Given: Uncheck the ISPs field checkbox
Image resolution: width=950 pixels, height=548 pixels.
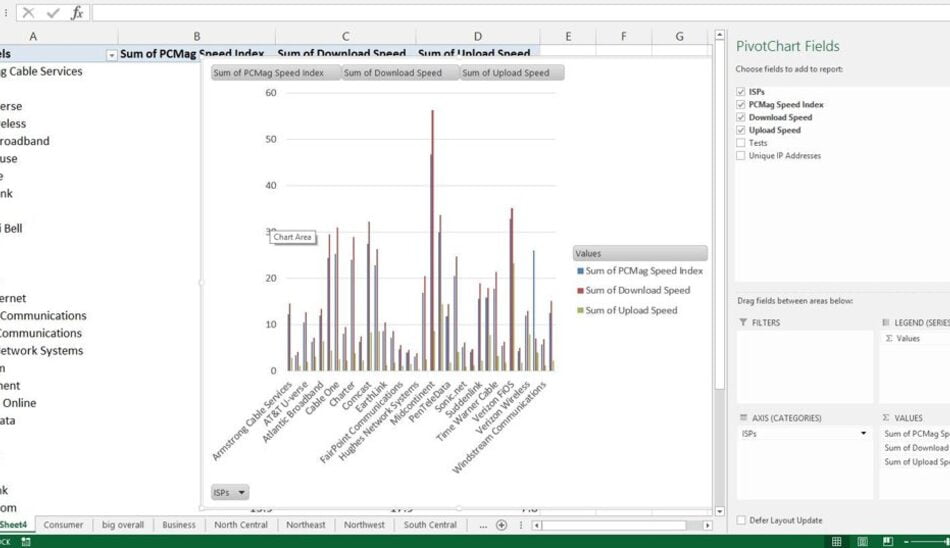Looking at the screenshot, I should (x=740, y=92).
